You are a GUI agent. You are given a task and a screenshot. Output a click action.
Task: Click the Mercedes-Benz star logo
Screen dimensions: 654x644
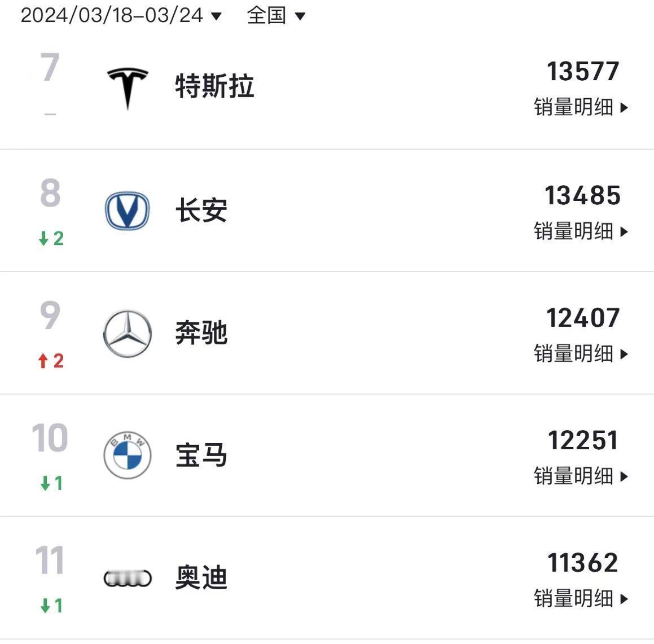127,333
